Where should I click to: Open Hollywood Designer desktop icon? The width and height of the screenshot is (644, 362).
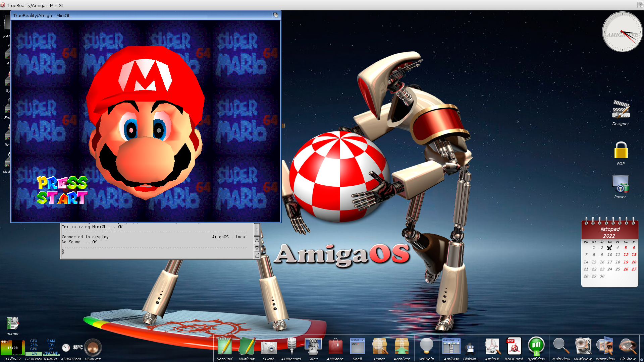tap(621, 110)
